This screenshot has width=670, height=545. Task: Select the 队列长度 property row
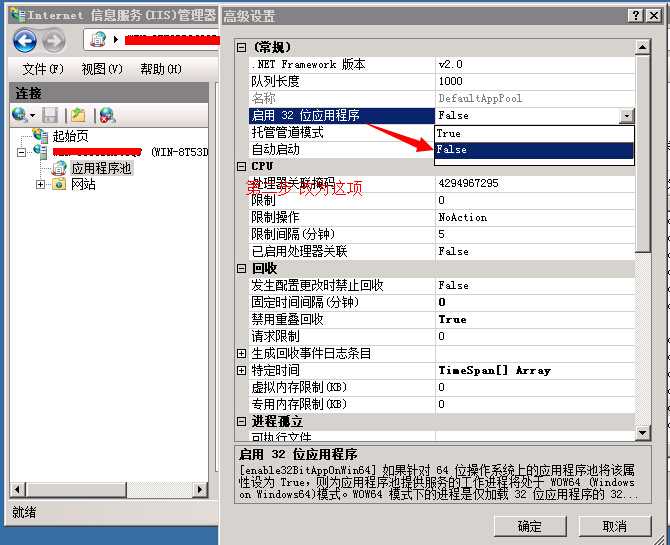[441, 81]
